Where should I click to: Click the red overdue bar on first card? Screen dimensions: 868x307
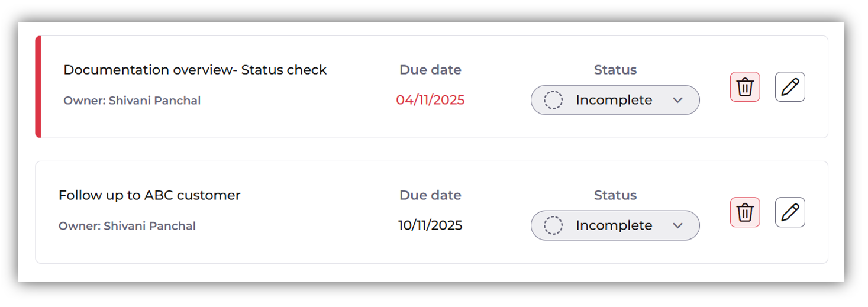point(38,87)
